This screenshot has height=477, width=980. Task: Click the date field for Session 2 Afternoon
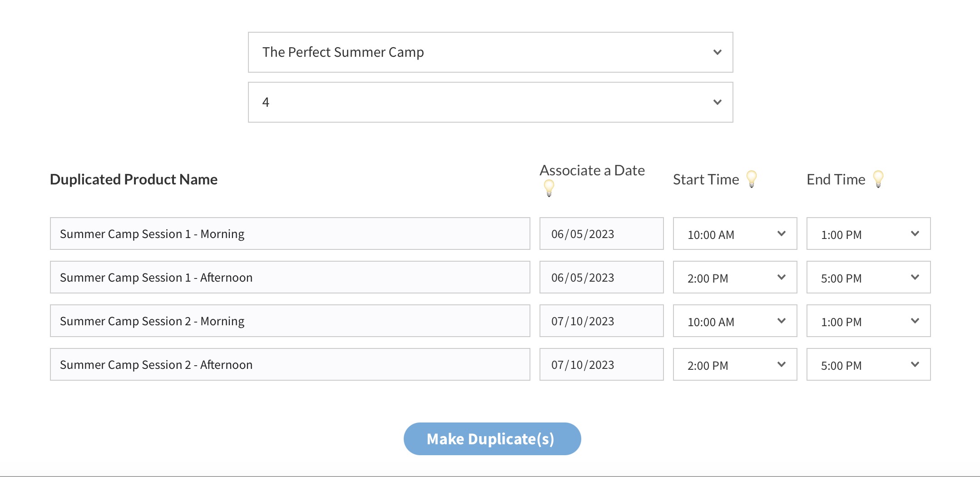coord(601,365)
